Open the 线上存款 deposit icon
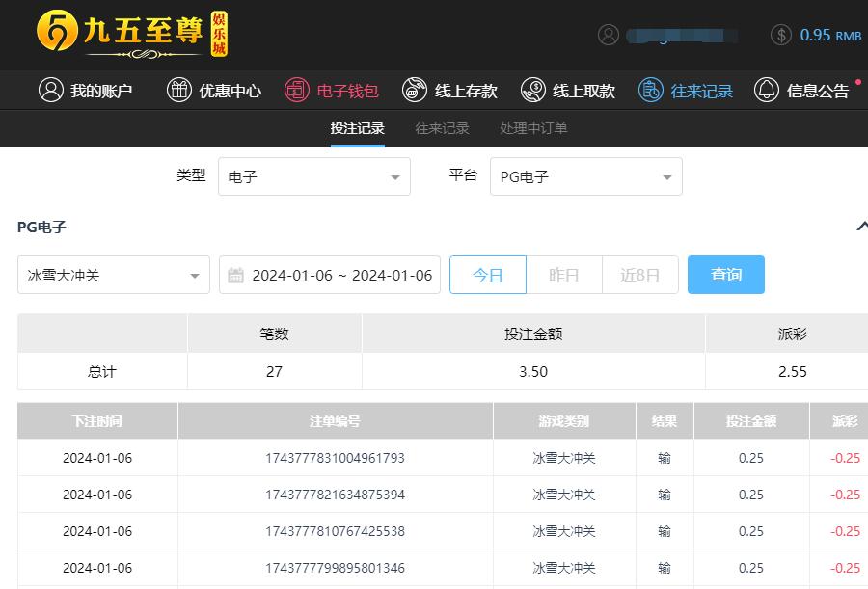The height and width of the screenshot is (589, 868). [415, 91]
